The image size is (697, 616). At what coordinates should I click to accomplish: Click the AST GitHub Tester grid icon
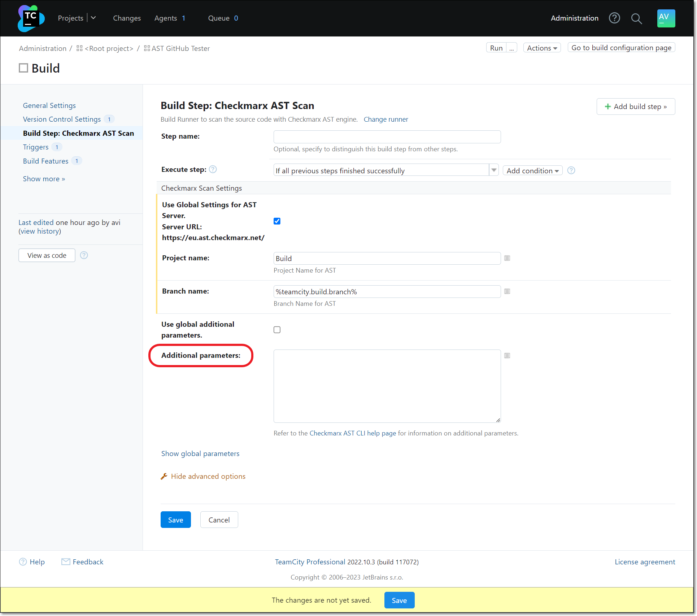147,48
